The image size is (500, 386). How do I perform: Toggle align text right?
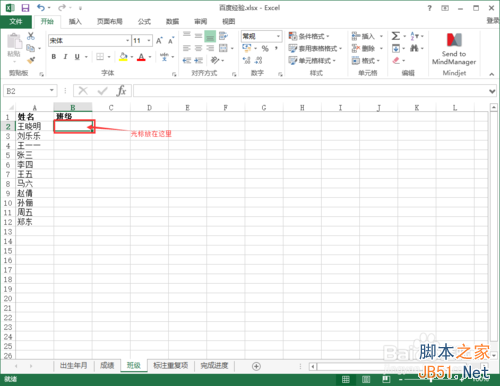point(210,48)
